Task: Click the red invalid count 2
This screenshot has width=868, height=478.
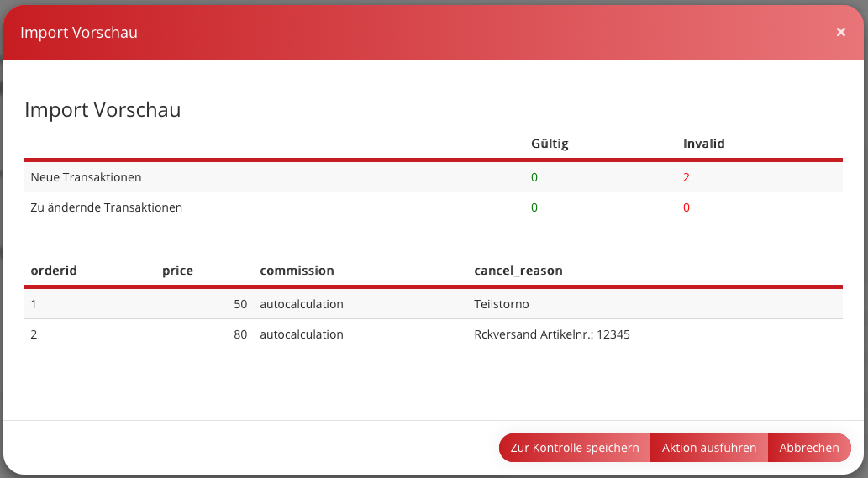Action: [x=687, y=177]
